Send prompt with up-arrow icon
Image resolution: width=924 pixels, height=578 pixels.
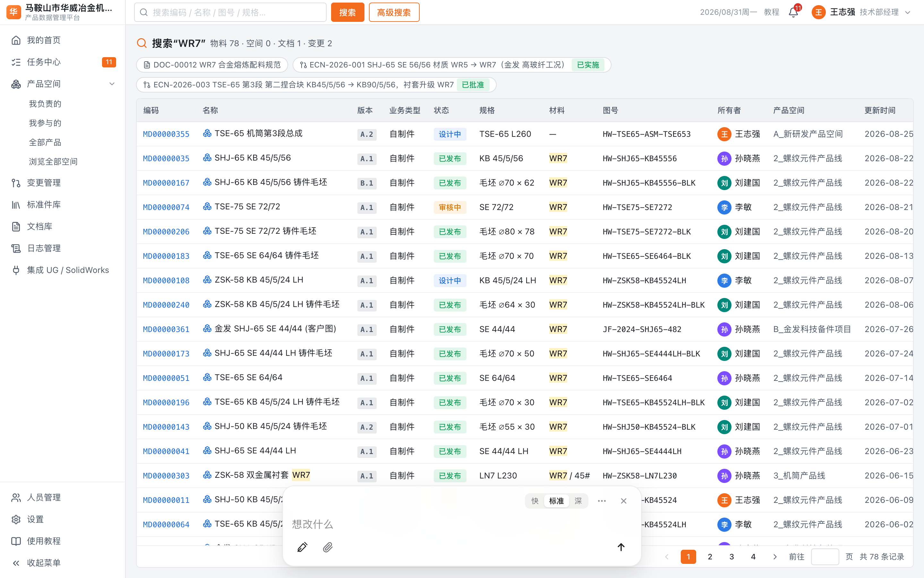[621, 547]
